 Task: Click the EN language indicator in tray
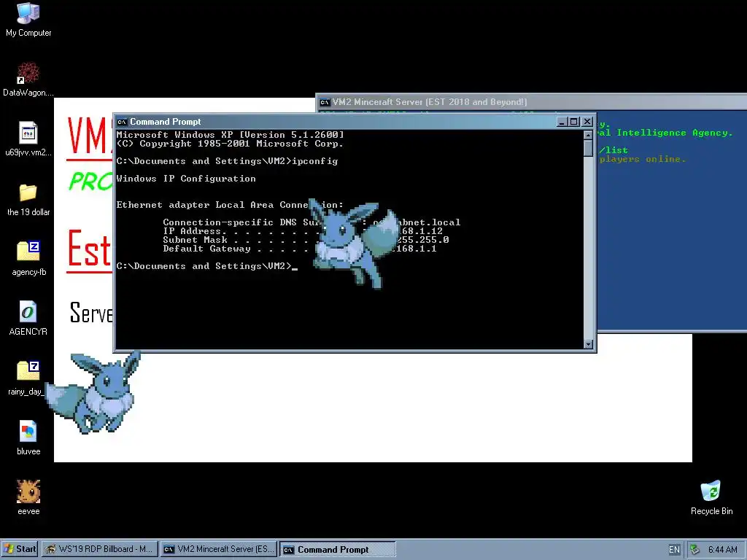tap(674, 550)
